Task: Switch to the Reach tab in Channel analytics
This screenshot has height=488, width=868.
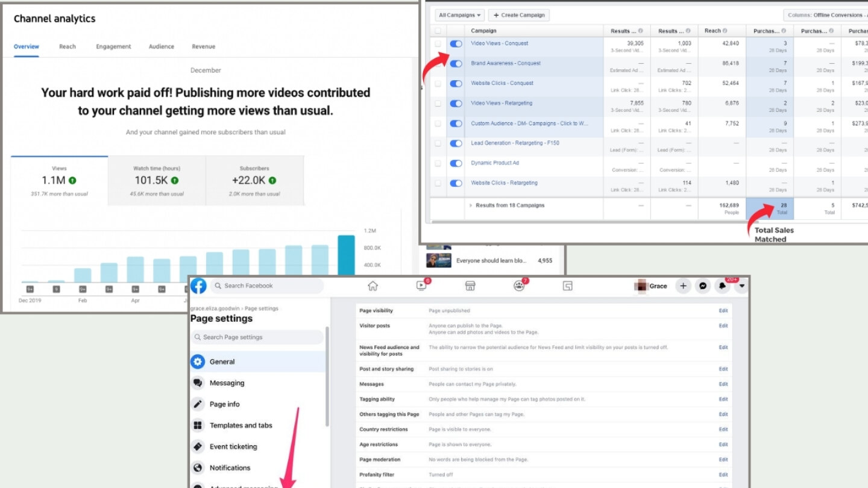Action: point(68,46)
